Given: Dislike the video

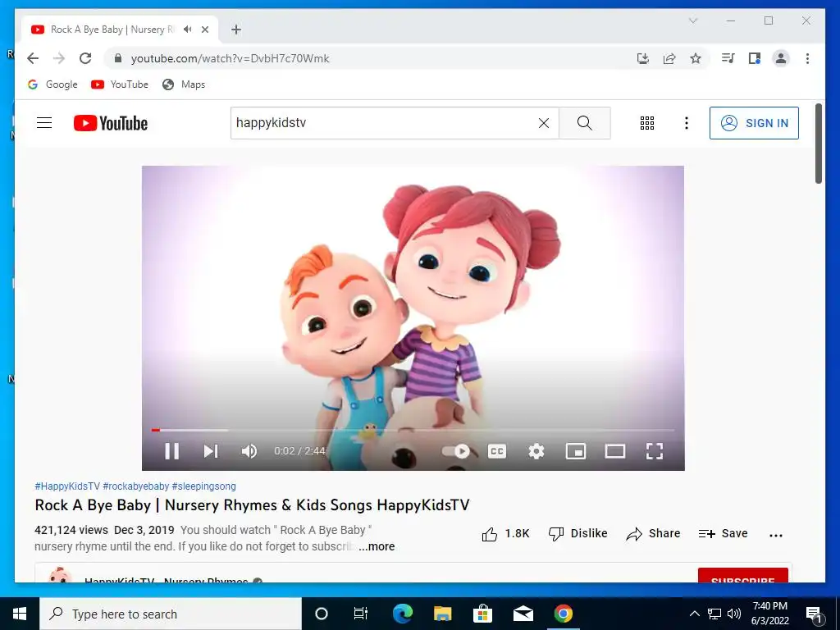Looking at the screenshot, I should point(577,533).
